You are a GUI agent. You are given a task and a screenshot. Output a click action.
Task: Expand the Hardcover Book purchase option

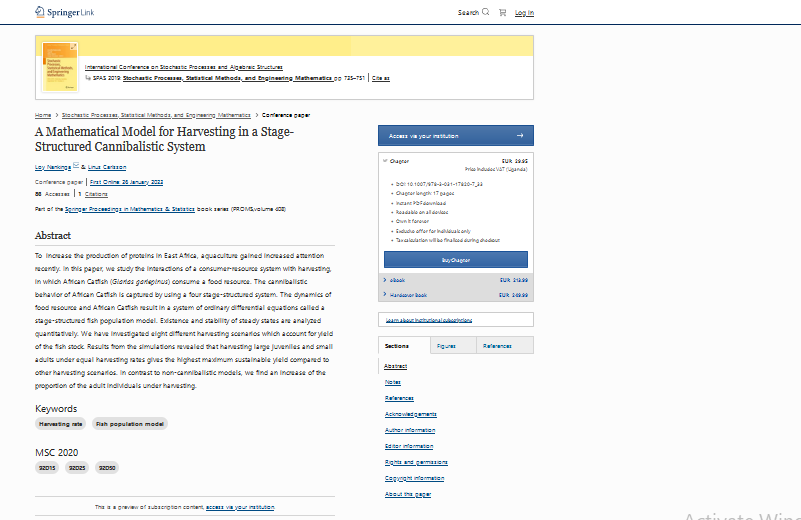coord(384,295)
